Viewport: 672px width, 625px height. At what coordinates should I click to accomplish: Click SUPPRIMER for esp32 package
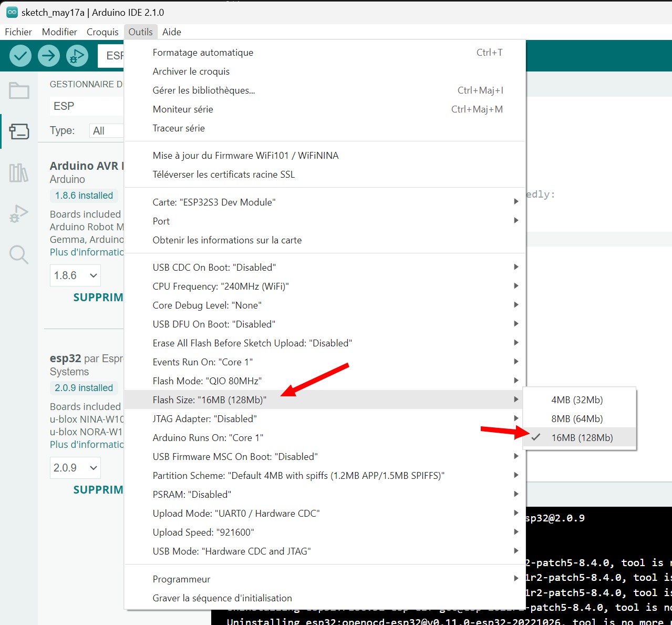coord(98,490)
